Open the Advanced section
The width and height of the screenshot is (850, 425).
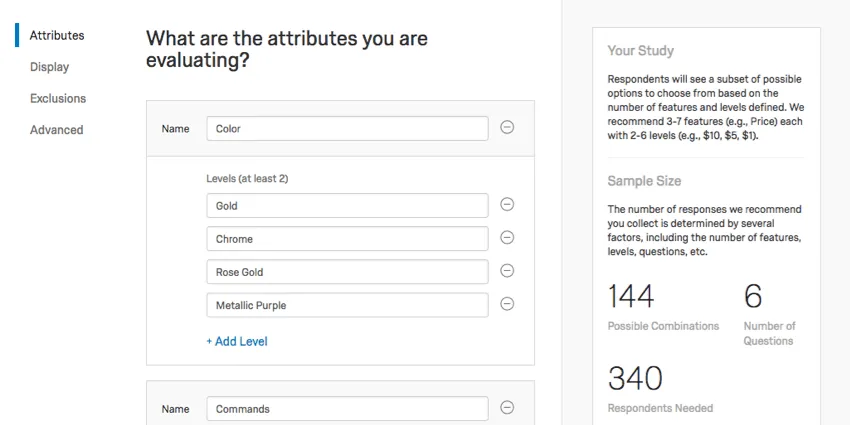(56, 130)
